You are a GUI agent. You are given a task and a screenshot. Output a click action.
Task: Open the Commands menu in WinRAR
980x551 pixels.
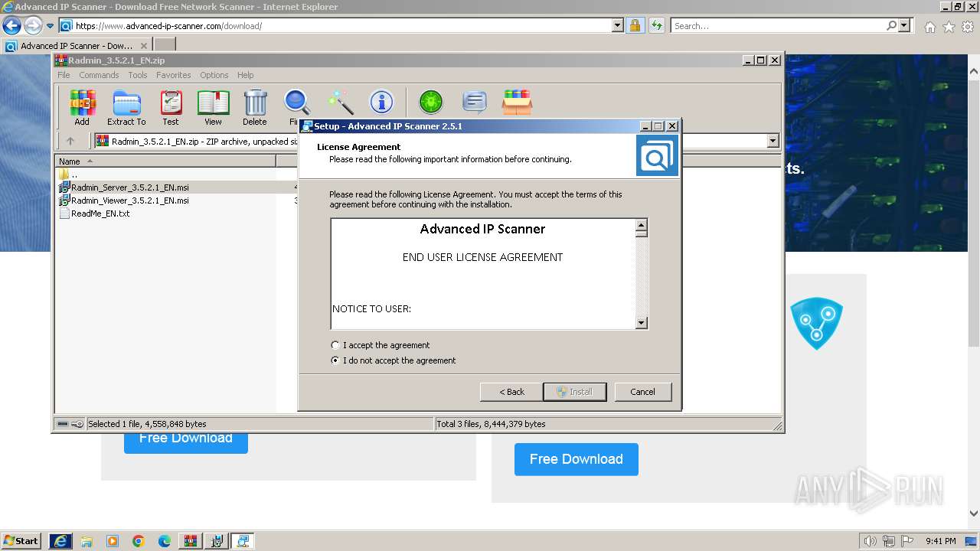pos(99,75)
